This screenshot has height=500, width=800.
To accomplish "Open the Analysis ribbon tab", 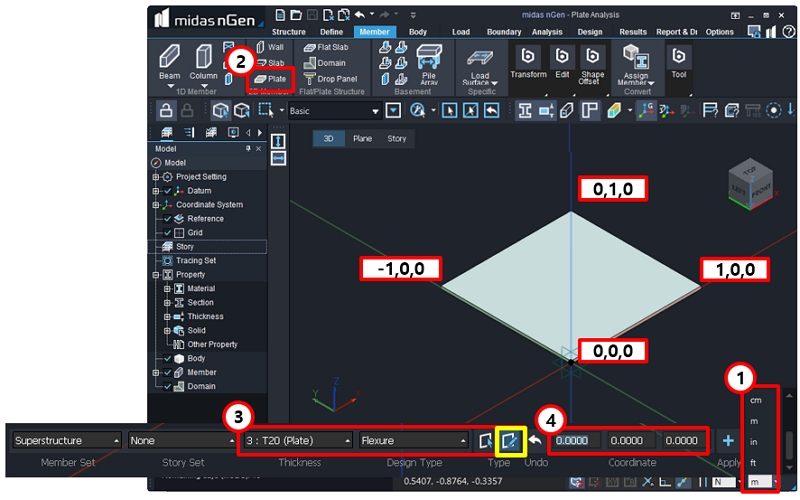I will pyautogui.click(x=547, y=32).
